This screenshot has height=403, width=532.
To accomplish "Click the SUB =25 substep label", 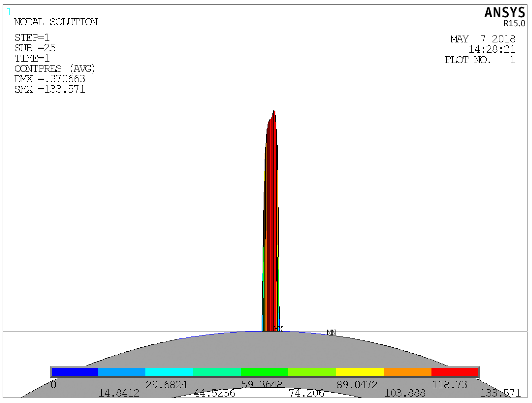I will click(x=35, y=48).
